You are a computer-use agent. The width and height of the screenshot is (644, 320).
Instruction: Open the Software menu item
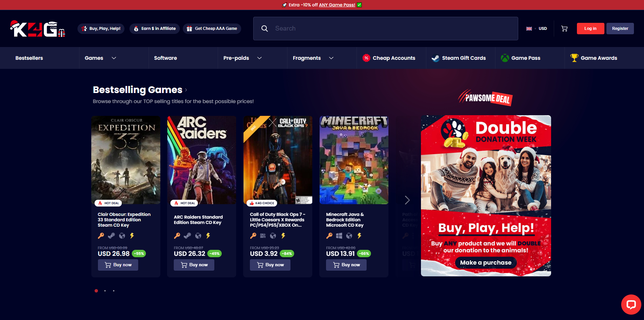165,58
